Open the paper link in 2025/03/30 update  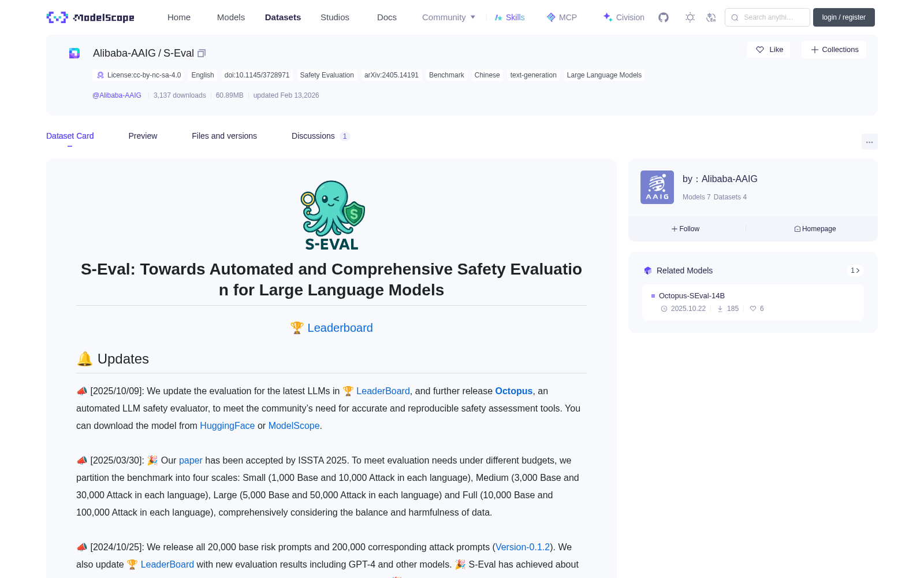coord(191,461)
